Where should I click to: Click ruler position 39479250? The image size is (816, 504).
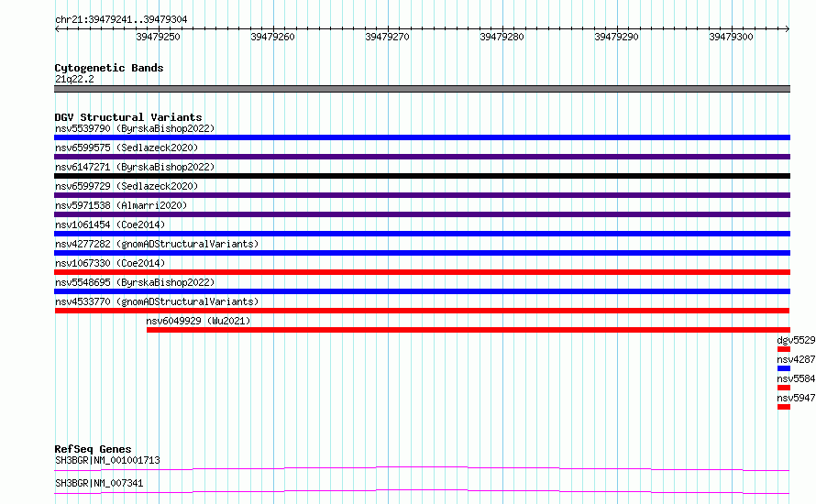coord(159,37)
